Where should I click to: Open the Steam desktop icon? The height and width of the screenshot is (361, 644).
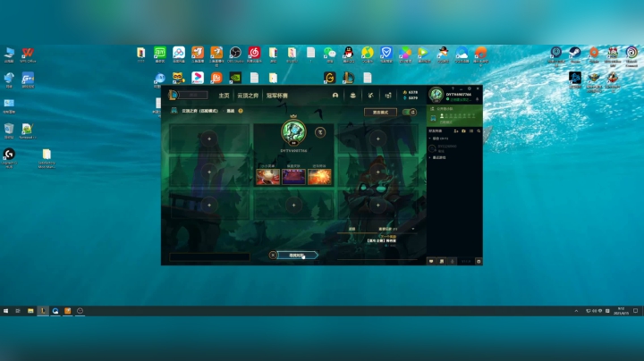click(575, 53)
